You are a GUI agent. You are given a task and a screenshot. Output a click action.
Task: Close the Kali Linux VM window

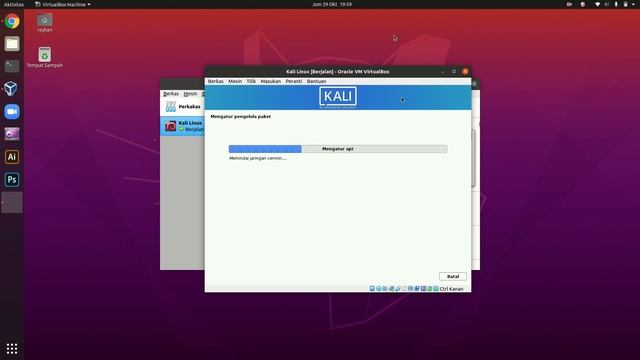465,71
